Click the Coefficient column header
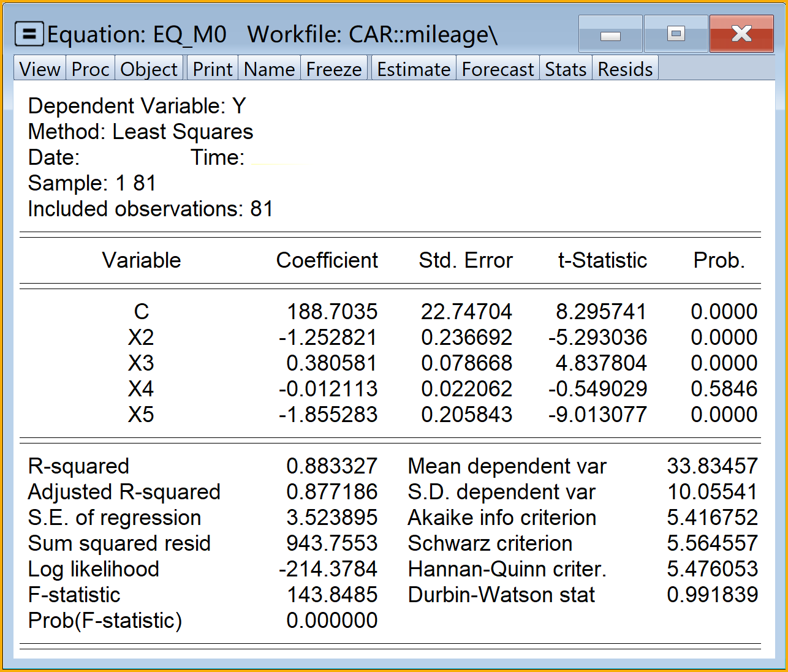The image size is (788, 672). 327,260
